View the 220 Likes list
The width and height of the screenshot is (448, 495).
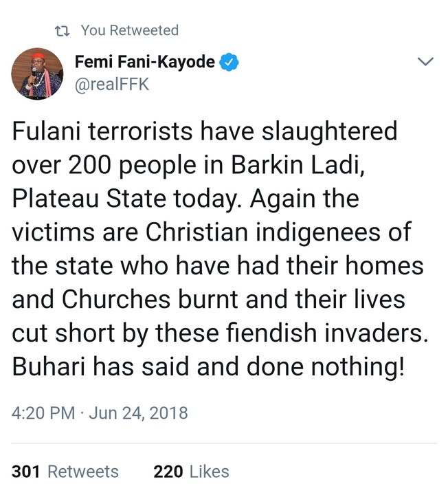(191, 472)
